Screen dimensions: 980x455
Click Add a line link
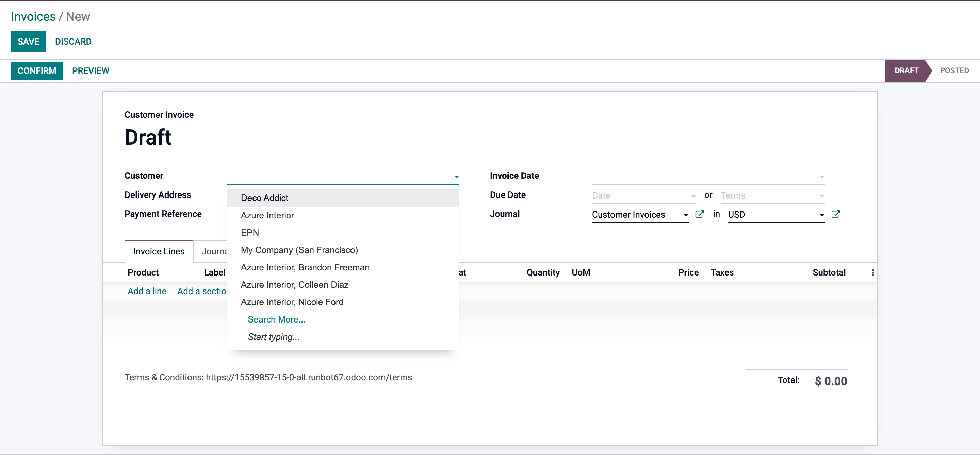(147, 291)
